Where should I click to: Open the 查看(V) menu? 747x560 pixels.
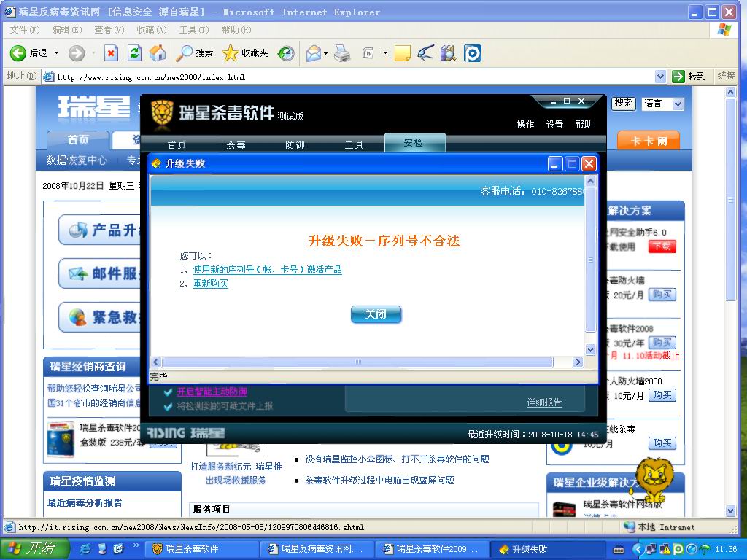click(109, 29)
